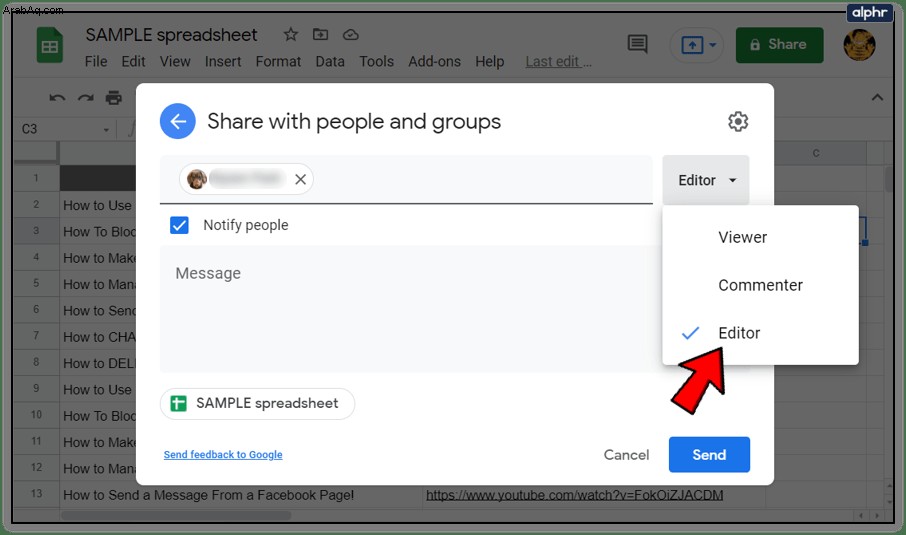Cancel the share dialog
This screenshot has height=535, width=906.
(626, 455)
